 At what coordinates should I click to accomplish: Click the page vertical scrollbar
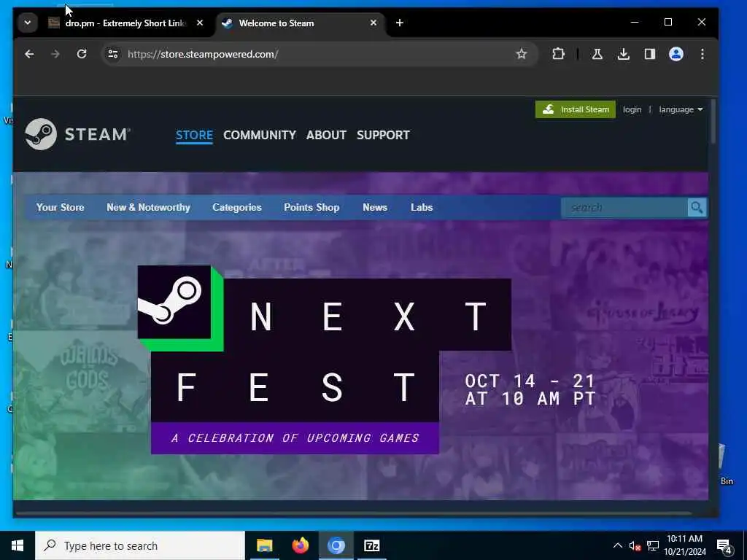click(x=713, y=121)
